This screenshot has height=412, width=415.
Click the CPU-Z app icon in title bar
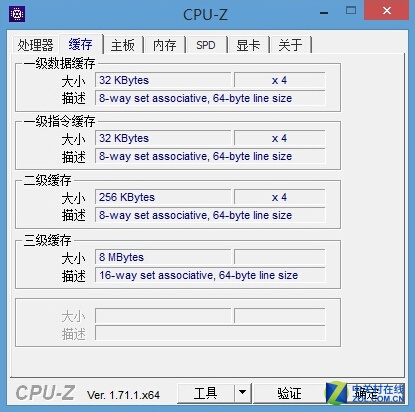click(x=17, y=14)
